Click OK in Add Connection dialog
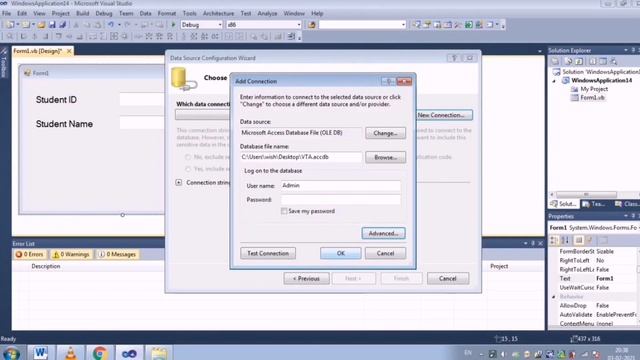The width and height of the screenshot is (640, 360). pos(340,253)
